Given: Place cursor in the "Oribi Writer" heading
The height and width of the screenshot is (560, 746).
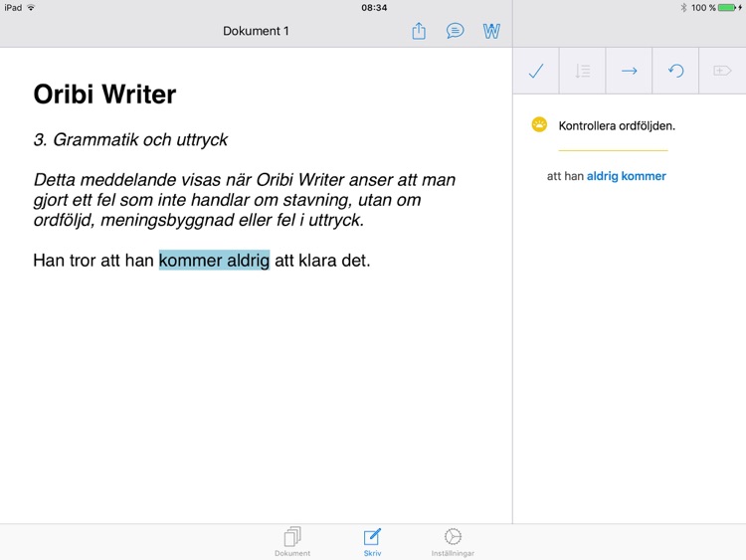Looking at the screenshot, I should (104, 94).
